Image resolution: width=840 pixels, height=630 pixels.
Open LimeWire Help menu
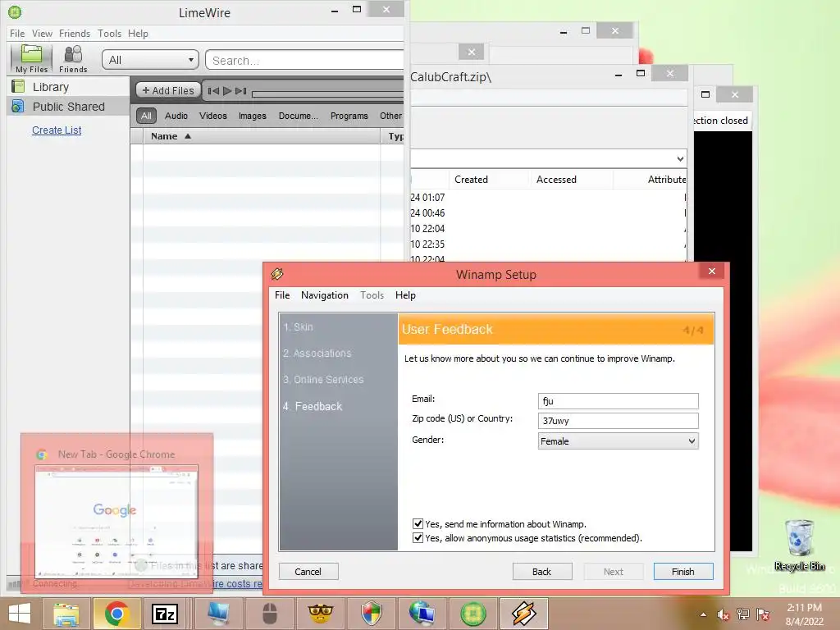tap(138, 33)
